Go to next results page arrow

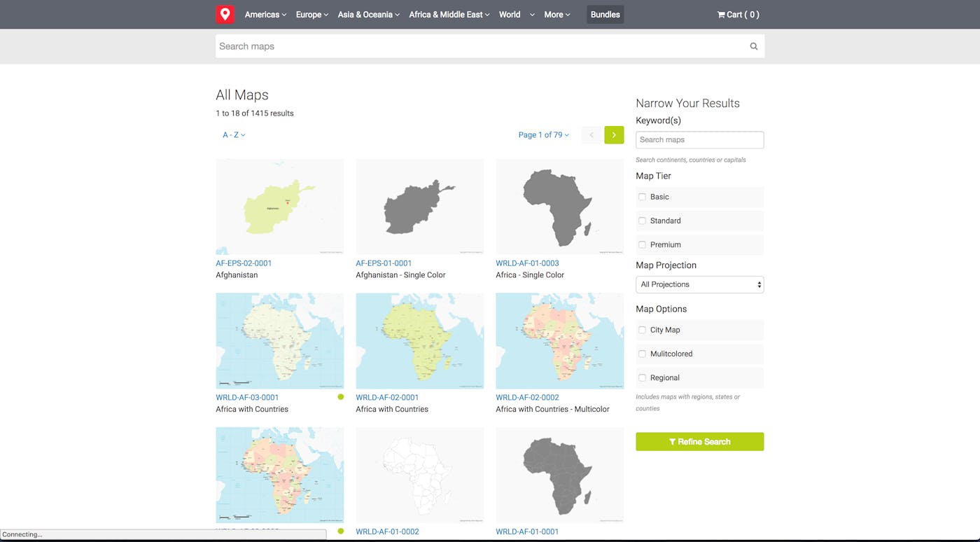614,135
